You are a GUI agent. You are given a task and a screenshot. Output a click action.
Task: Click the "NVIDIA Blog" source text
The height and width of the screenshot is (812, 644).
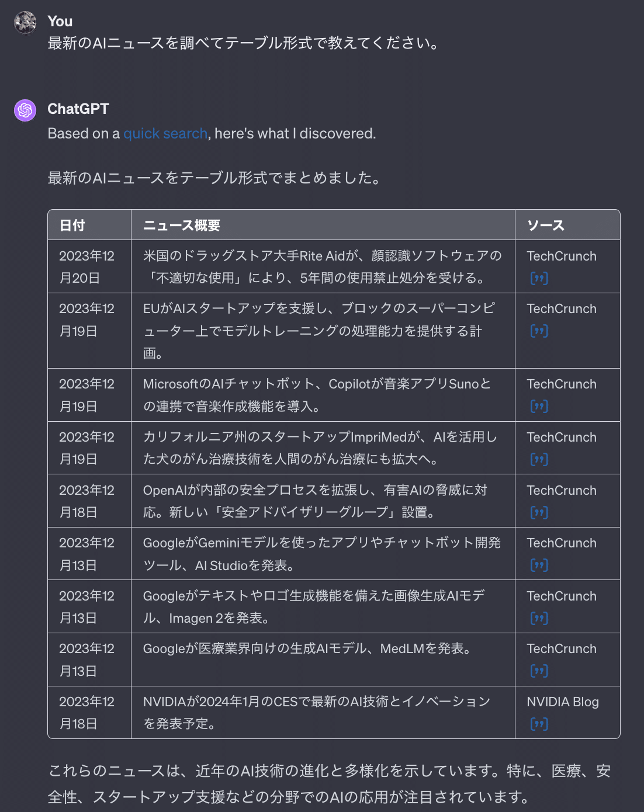(562, 702)
